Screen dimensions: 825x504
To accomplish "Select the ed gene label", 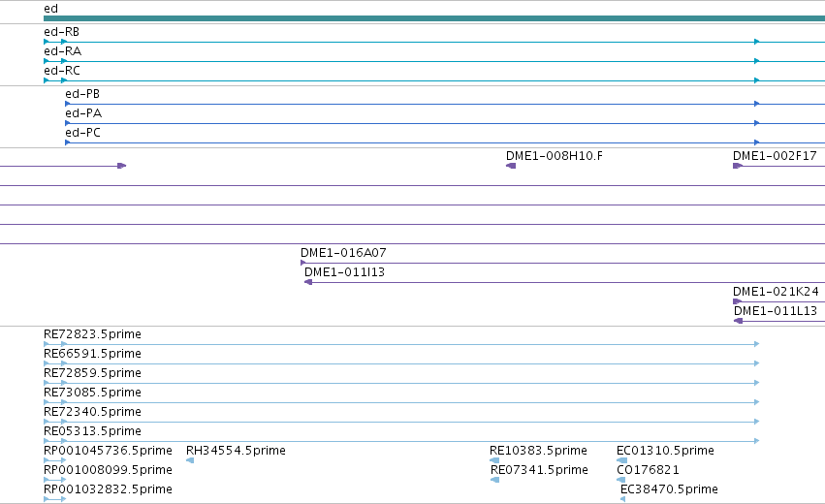I will [x=50, y=9].
